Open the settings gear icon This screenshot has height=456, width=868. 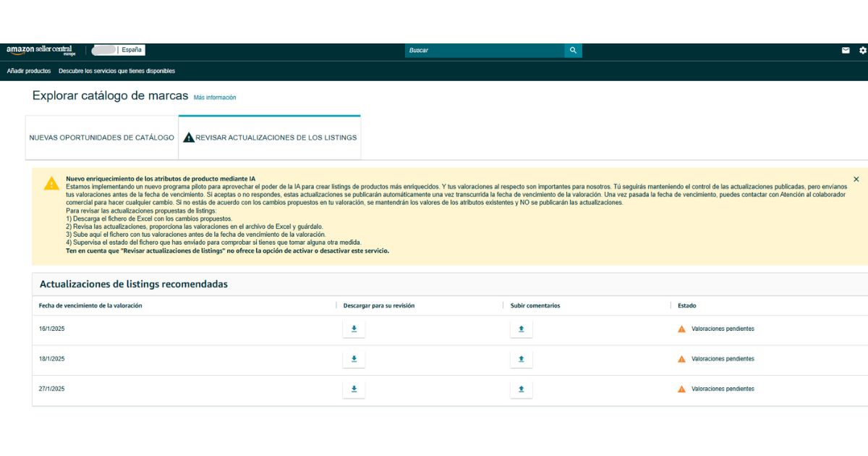[863, 51]
